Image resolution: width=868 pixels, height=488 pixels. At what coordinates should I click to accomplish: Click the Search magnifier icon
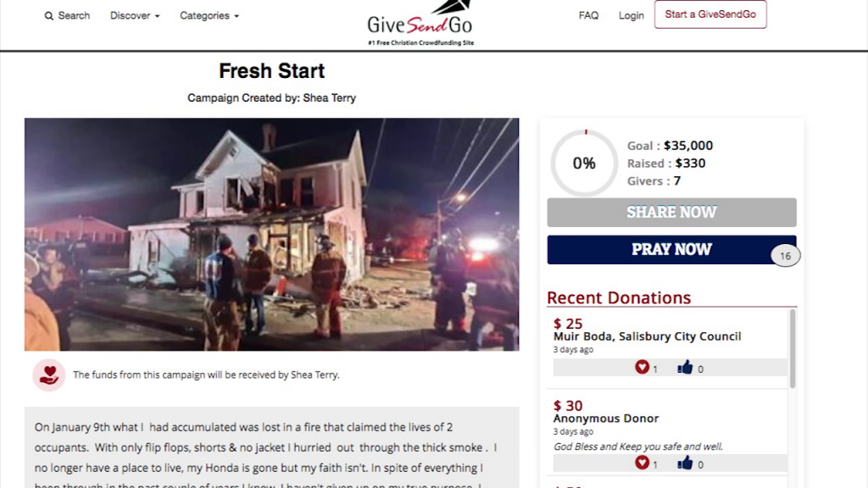(x=49, y=16)
